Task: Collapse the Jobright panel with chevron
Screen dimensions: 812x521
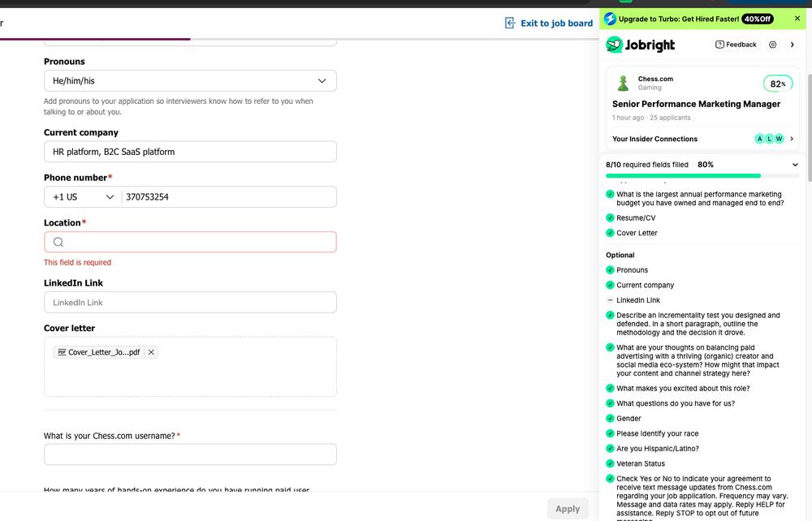Action: pyautogui.click(x=792, y=45)
